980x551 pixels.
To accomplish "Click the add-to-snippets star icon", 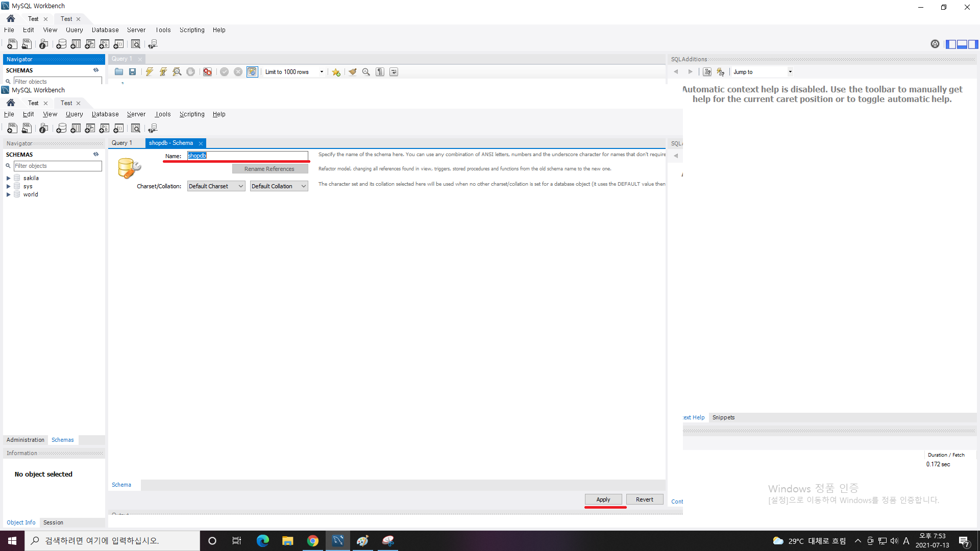I will point(336,72).
